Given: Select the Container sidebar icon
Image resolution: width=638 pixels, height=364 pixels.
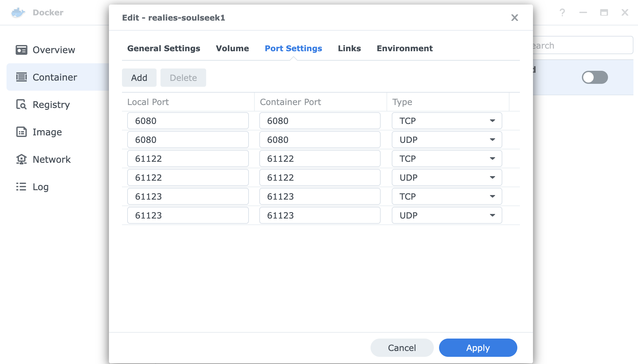Looking at the screenshot, I should tap(22, 77).
